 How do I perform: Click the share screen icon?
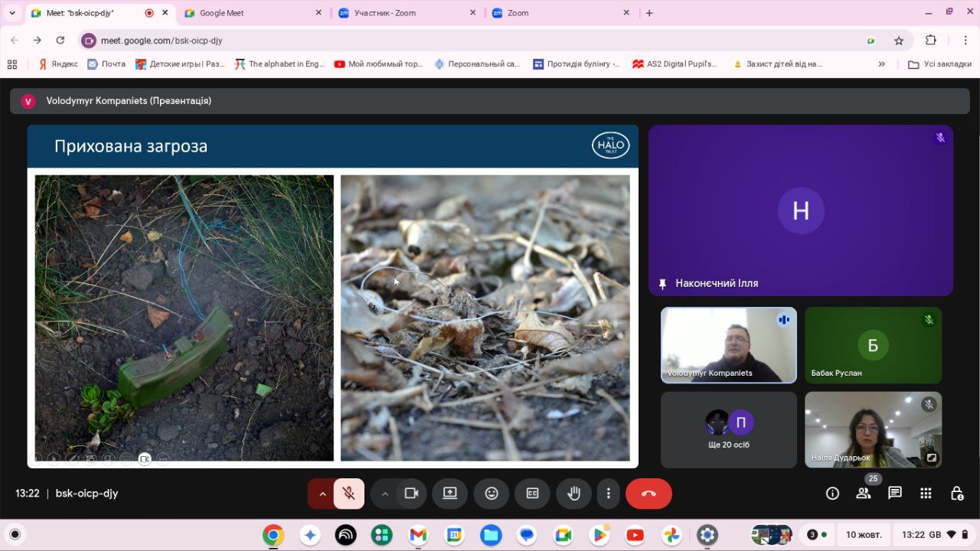tap(450, 494)
